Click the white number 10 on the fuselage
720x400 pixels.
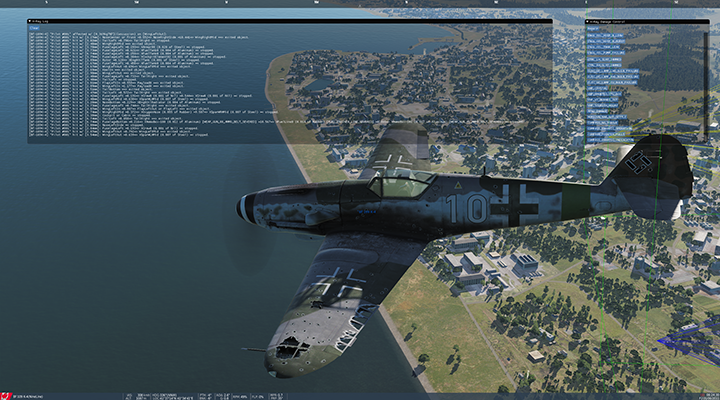[467, 208]
